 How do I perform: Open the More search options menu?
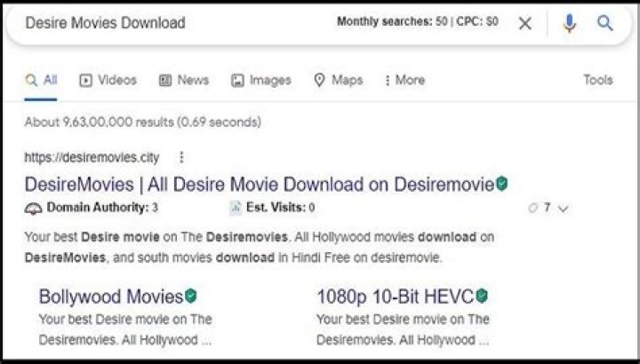point(405,80)
